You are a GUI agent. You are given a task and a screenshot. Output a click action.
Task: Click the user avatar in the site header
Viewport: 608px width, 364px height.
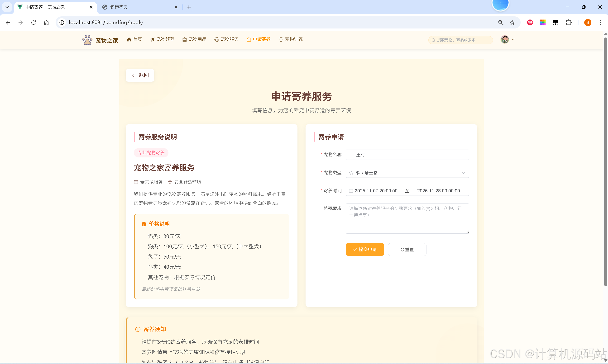pos(505,39)
